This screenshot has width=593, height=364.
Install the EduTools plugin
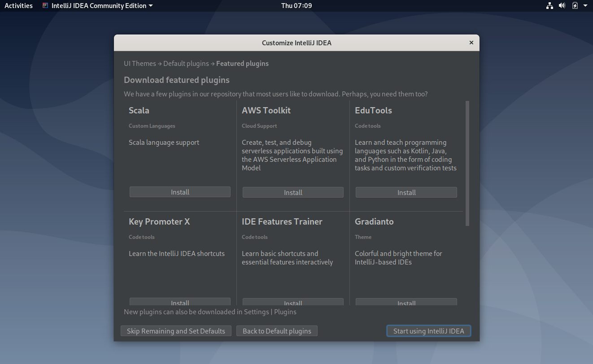tap(406, 192)
